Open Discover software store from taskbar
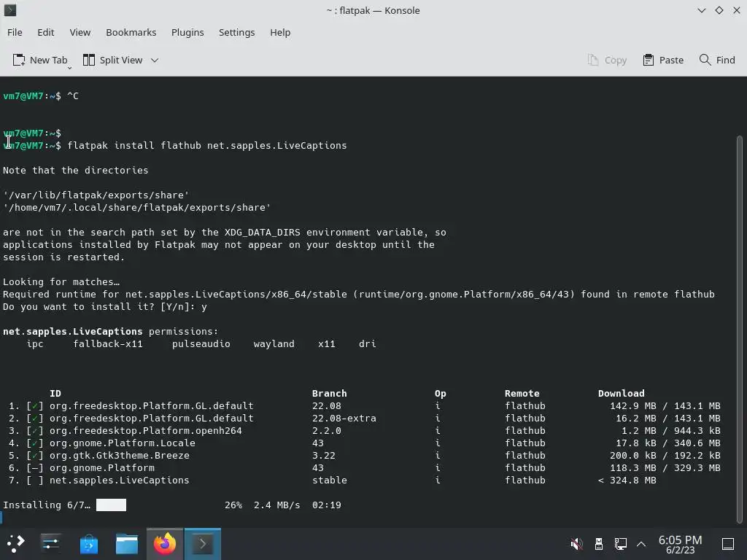Viewport: 747px width, 560px height. [89, 543]
